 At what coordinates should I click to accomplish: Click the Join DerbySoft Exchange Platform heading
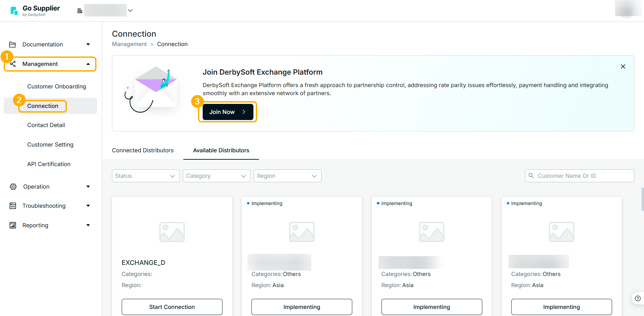click(263, 72)
